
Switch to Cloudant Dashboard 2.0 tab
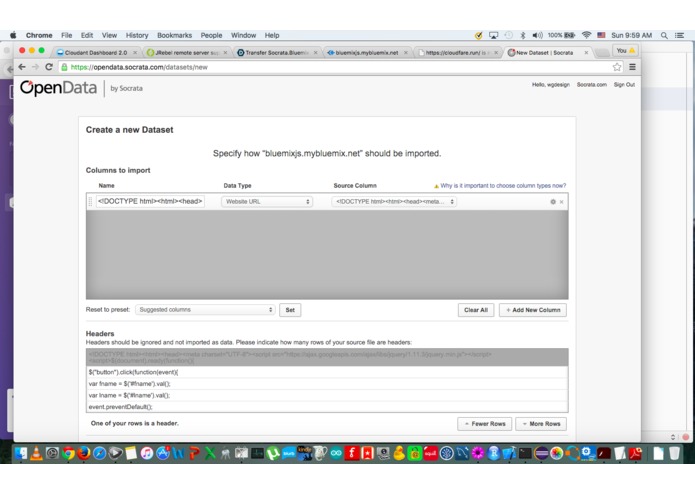96,53
